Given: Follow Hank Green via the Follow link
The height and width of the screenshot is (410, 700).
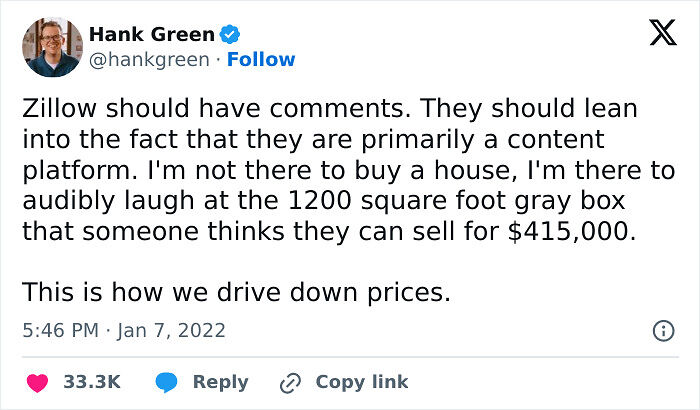Looking at the screenshot, I should tap(261, 60).
